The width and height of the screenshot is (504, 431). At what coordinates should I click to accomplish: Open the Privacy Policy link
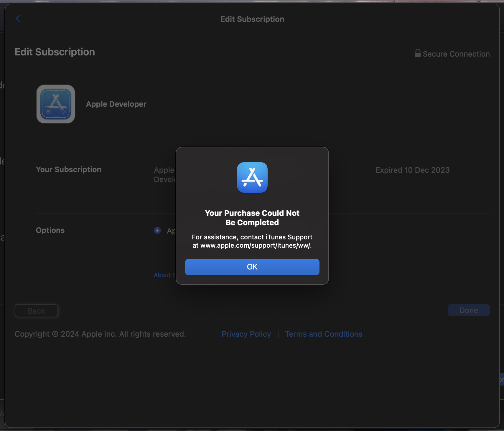(246, 334)
